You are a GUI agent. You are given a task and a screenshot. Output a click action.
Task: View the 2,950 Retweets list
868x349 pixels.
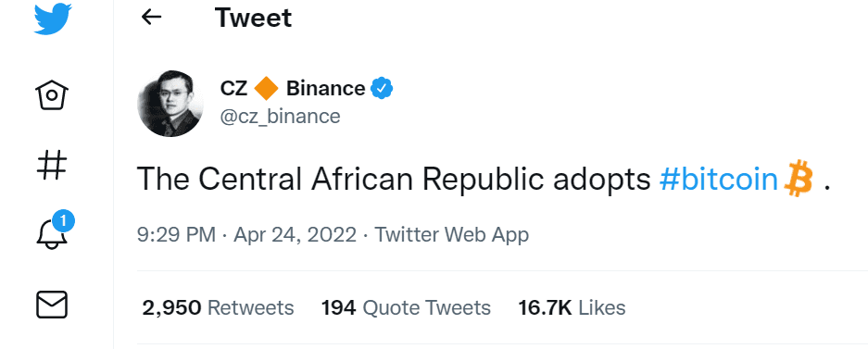click(x=218, y=307)
